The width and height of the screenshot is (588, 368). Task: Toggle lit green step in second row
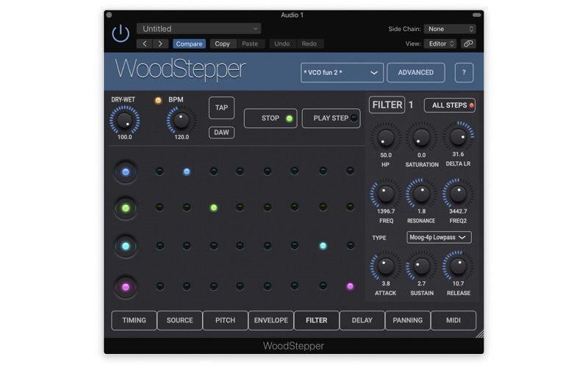[214, 208]
